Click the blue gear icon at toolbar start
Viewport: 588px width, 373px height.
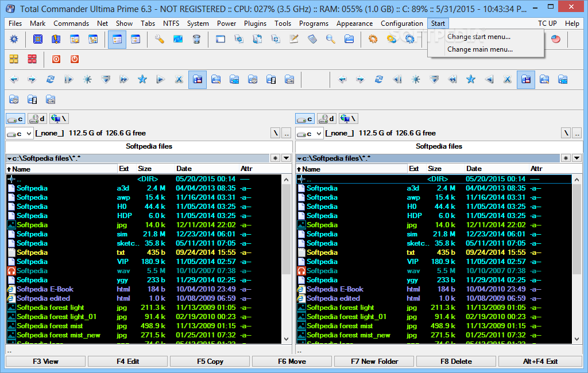14,39
